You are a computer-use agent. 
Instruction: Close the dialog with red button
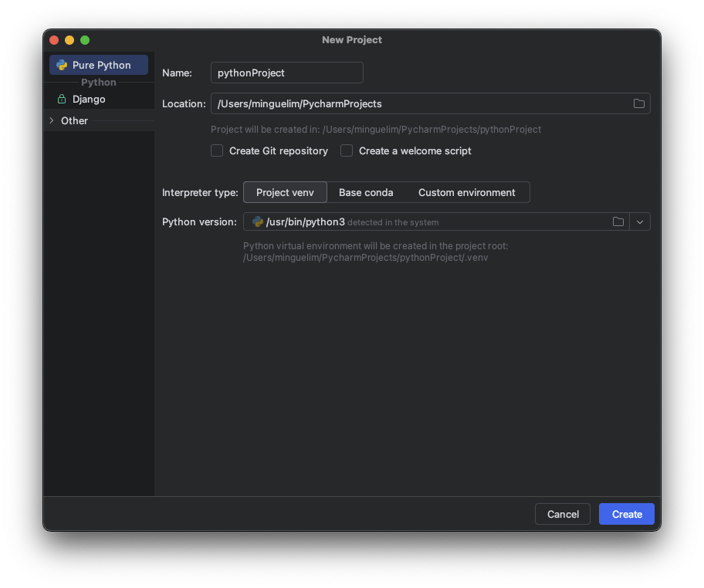54,40
